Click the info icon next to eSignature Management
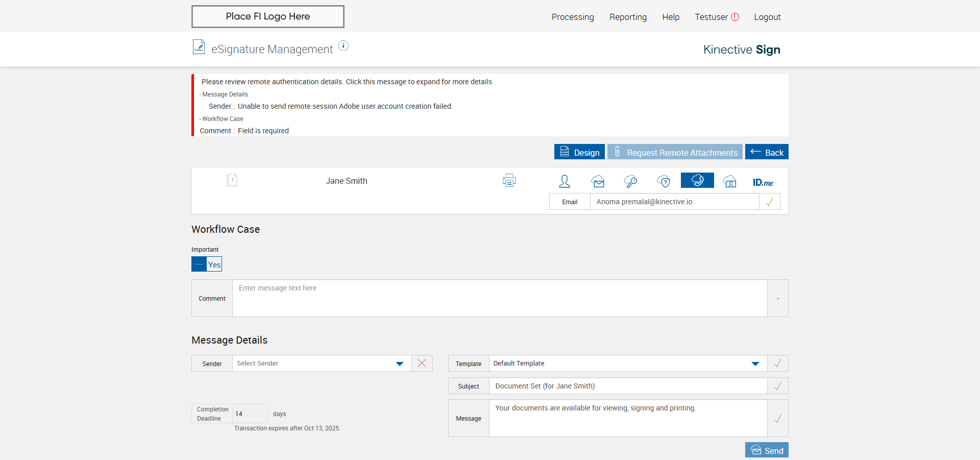980x460 pixels. point(344,46)
